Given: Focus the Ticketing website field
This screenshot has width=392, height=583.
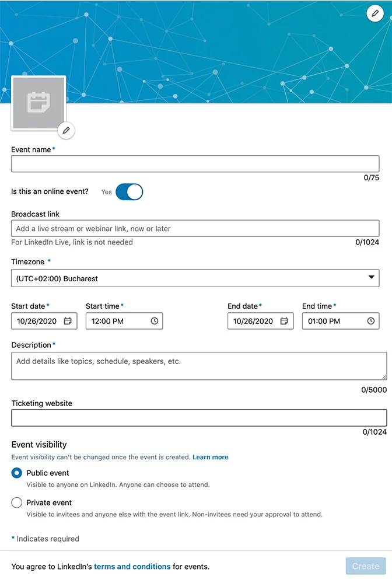Looking at the screenshot, I should coord(198,418).
